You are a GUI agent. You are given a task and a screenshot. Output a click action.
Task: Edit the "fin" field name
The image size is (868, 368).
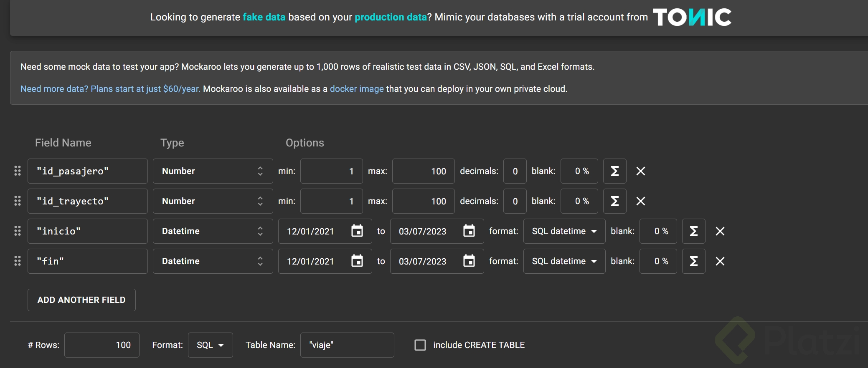click(x=88, y=261)
